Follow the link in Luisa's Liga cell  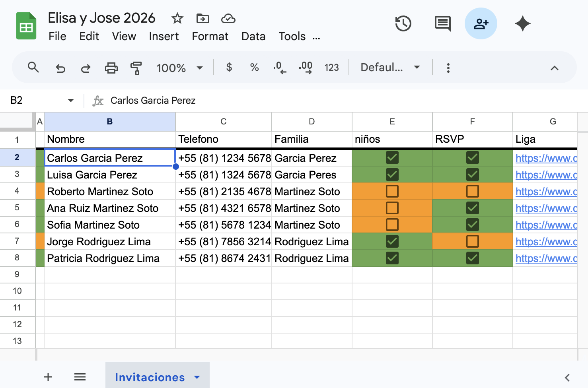click(x=545, y=175)
